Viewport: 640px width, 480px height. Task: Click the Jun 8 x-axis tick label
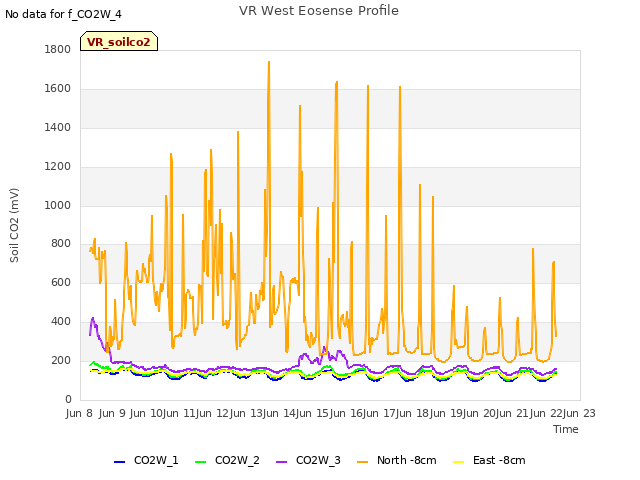(79, 413)
